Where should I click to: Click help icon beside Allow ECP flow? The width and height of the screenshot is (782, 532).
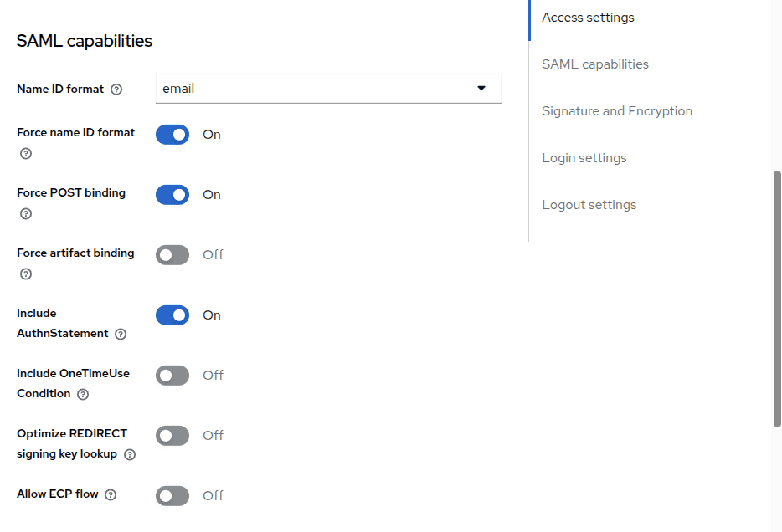111,495
